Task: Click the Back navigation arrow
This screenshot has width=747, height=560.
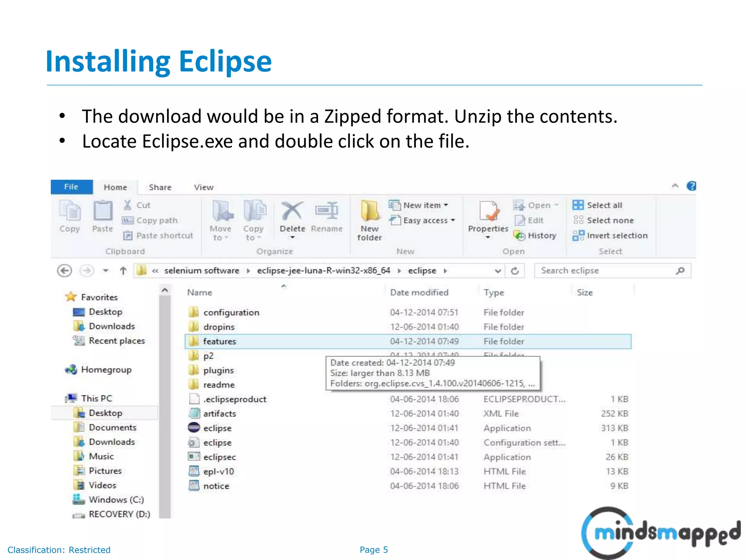Action: (x=65, y=271)
